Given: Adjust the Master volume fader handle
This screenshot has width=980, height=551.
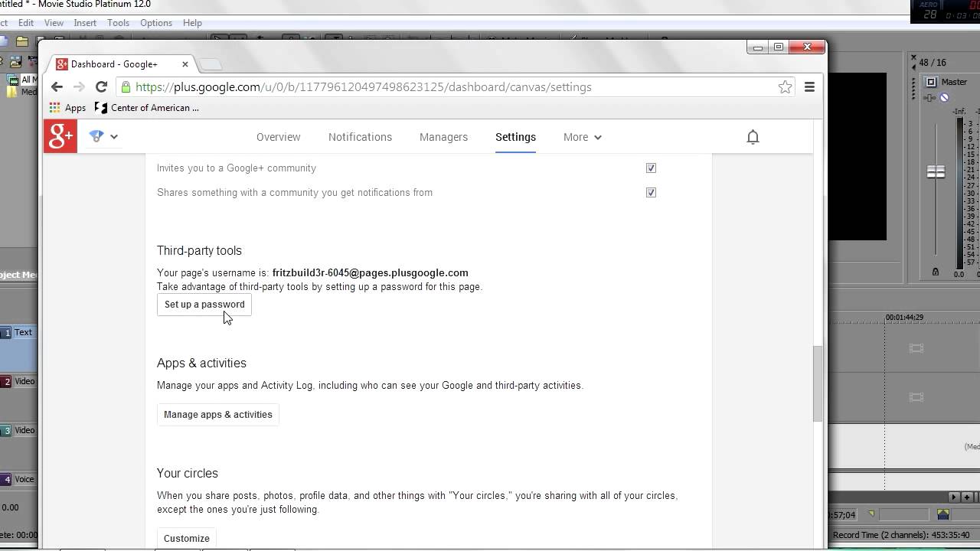Looking at the screenshot, I should coord(936,172).
